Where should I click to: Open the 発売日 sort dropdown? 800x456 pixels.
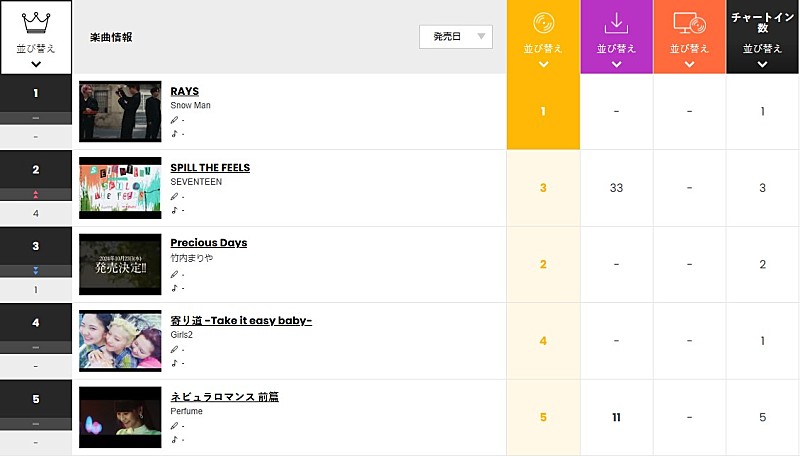(456, 37)
